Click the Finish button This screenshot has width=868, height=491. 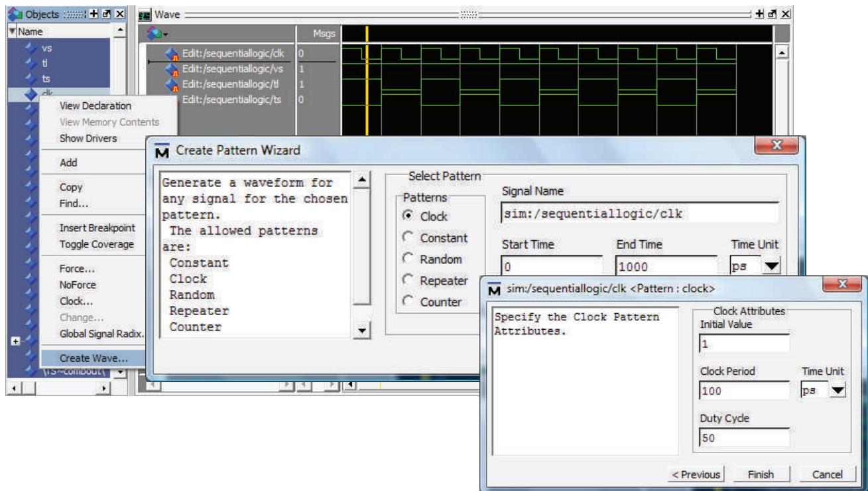coord(760,474)
